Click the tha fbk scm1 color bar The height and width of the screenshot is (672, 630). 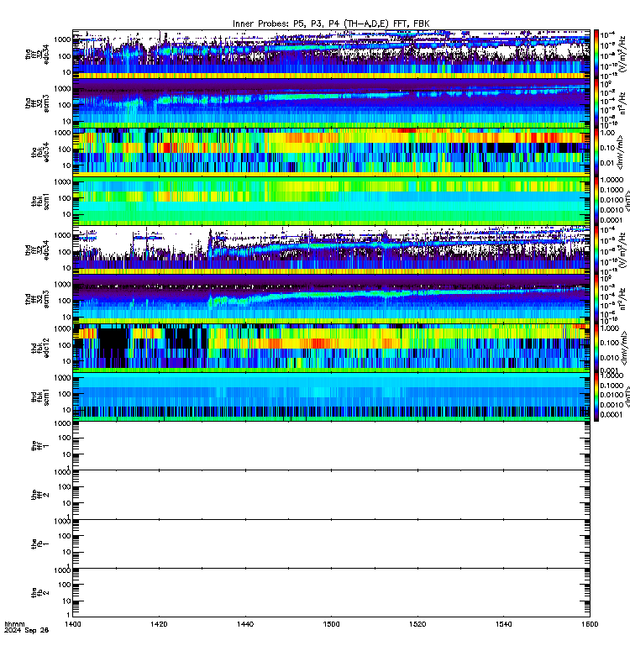coord(596,201)
